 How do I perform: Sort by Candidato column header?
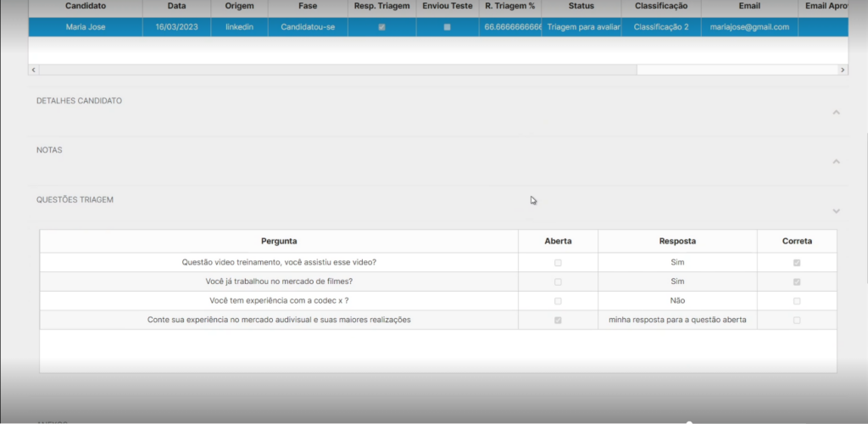[86, 7]
